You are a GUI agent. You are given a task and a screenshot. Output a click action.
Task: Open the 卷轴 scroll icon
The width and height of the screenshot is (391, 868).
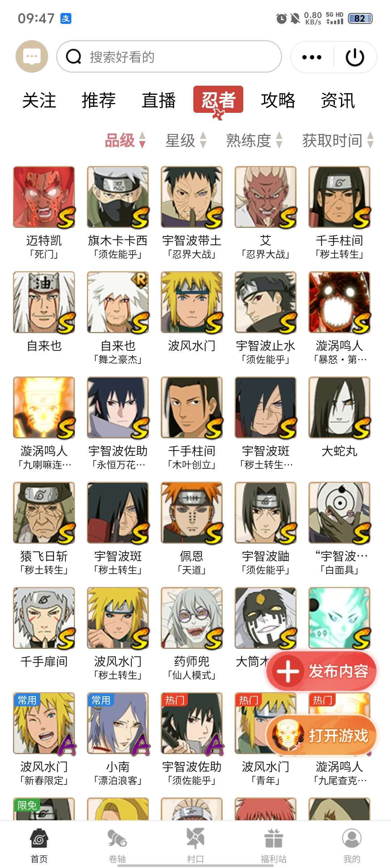click(x=117, y=838)
